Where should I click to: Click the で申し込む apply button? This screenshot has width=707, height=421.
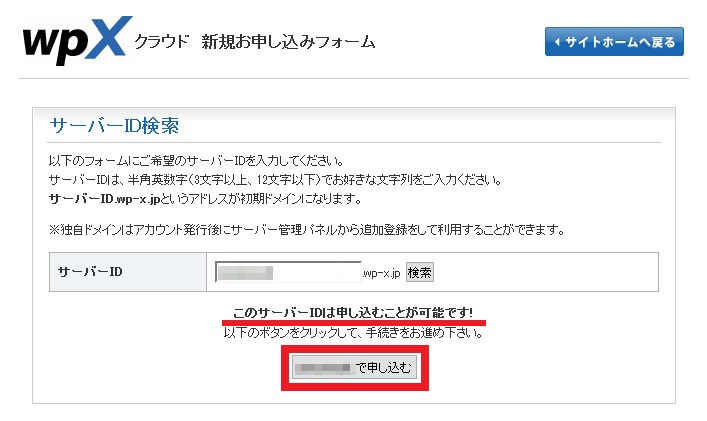pyautogui.click(x=354, y=368)
